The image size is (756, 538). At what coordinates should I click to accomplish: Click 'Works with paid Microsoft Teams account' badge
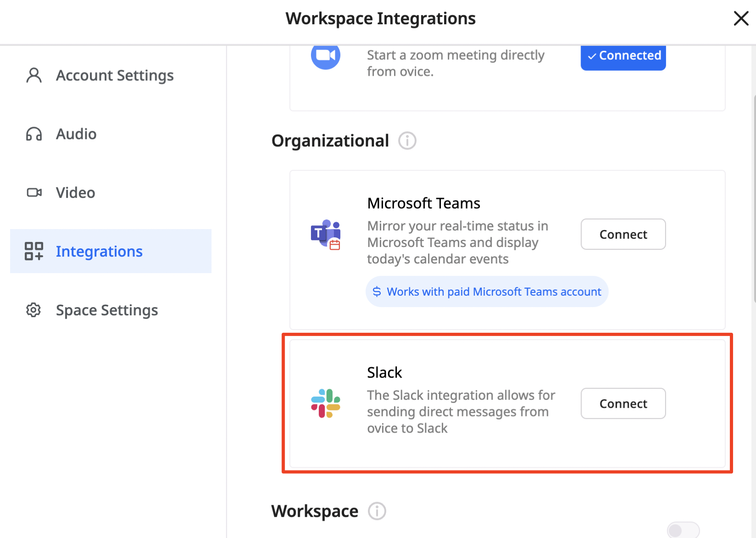pyautogui.click(x=487, y=291)
